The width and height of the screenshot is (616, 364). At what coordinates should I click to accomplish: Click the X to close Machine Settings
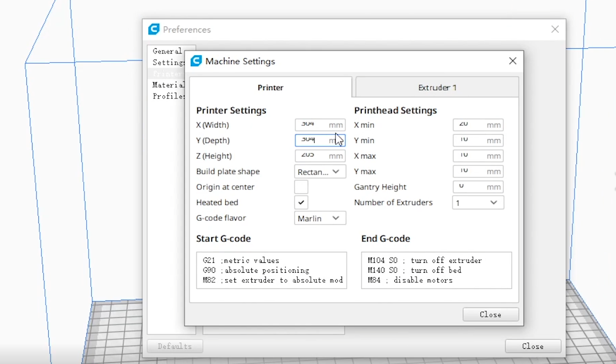pos(512,61)
